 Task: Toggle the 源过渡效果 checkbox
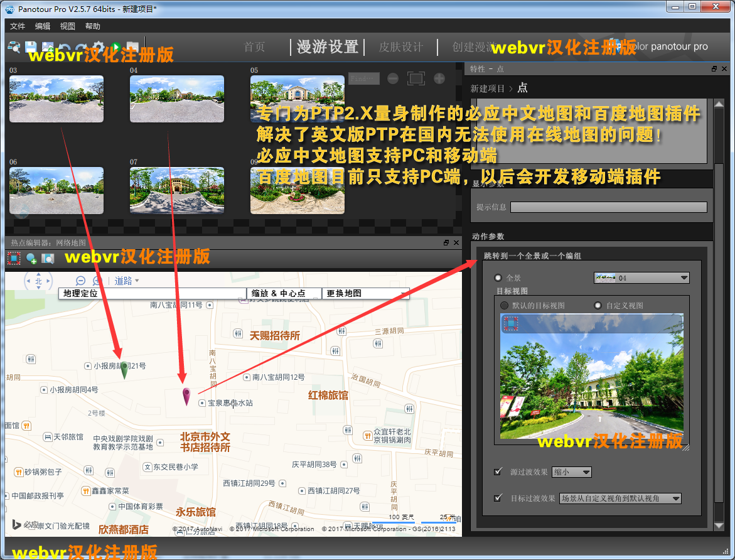click(498, 471)
